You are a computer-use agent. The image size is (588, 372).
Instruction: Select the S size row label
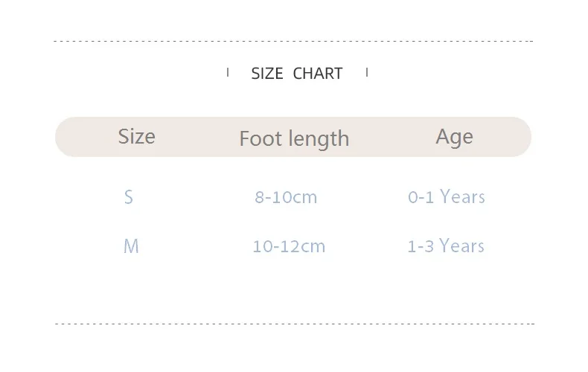[x=129, y=197]
